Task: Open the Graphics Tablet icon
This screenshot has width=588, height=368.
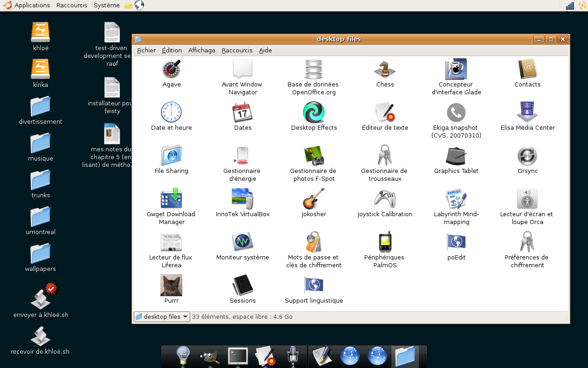Action: pyautogui.click(x=456, y=155)
